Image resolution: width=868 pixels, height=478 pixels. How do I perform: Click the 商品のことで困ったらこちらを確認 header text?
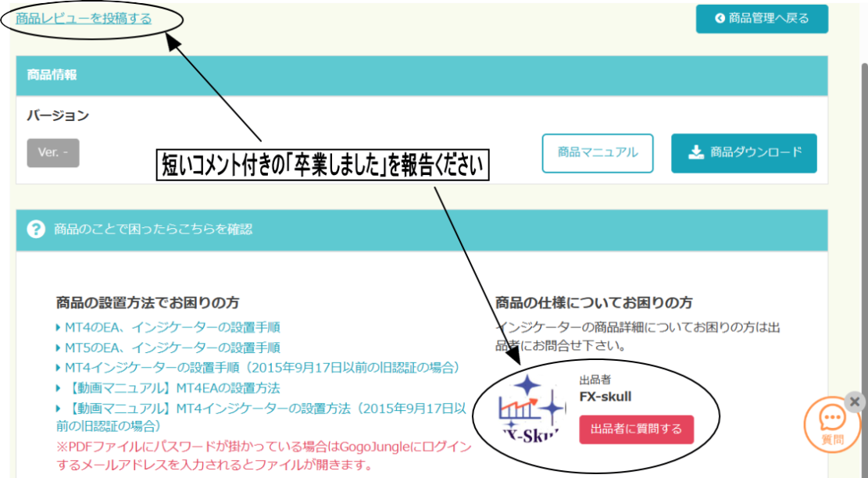pos(153,230)
